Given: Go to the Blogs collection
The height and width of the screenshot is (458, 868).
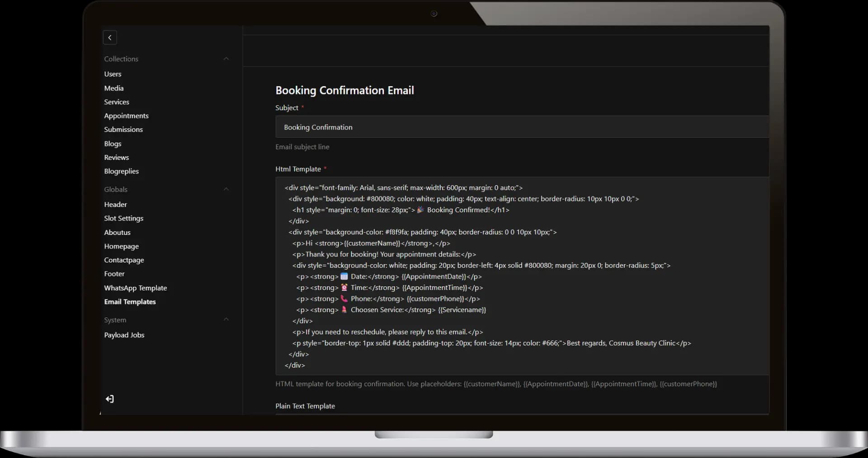Looking at the screenshot, I should 113,144.
